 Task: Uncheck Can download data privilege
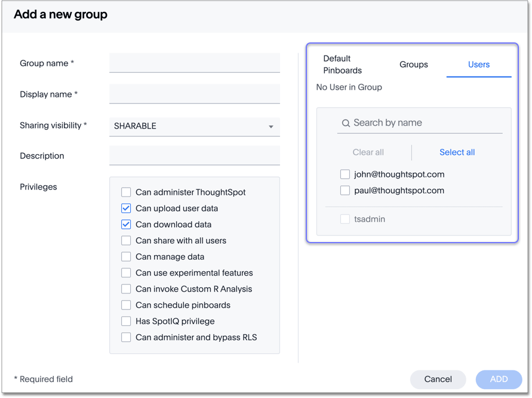126,225
